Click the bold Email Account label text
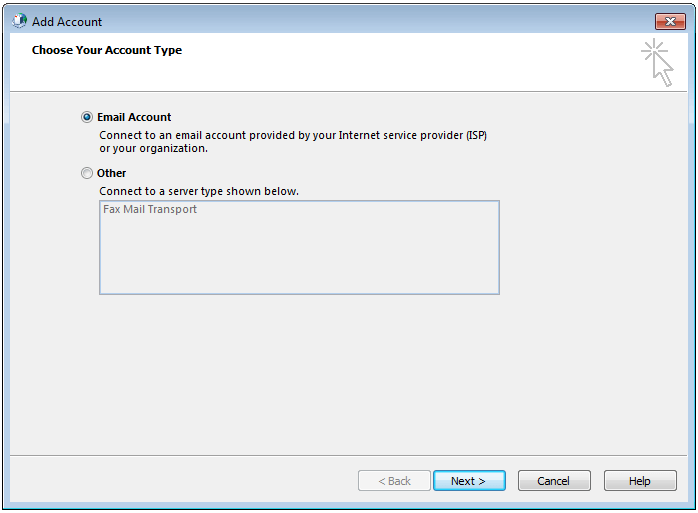698x513 pixels. pos(134,117)
